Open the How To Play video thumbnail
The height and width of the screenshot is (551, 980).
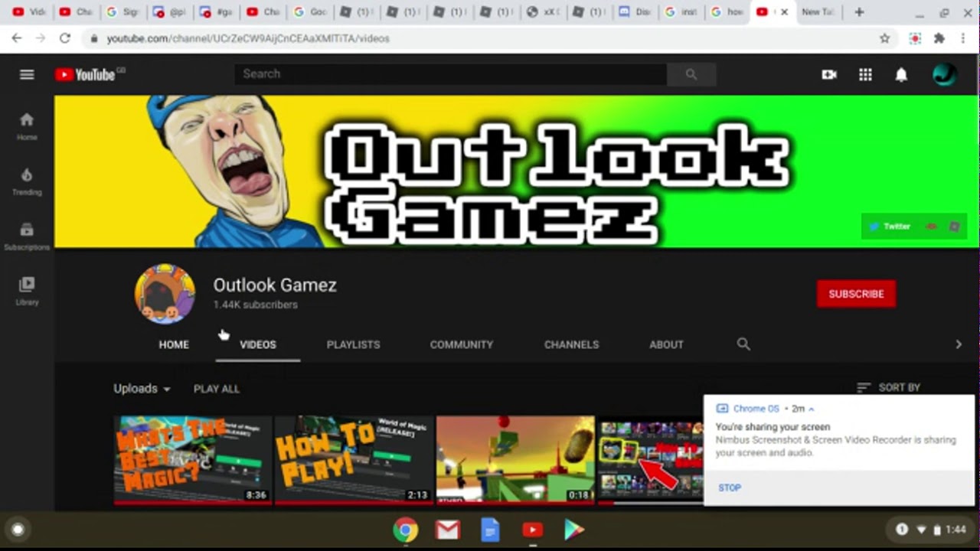(354, 459)
